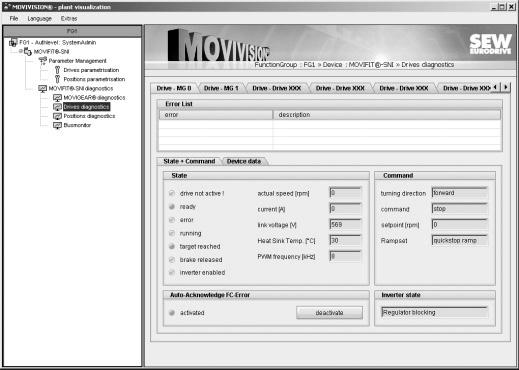Collapse the MOVIFIT-SNI tree node
This screenshot has width=519, height=370.
[21, 51]
